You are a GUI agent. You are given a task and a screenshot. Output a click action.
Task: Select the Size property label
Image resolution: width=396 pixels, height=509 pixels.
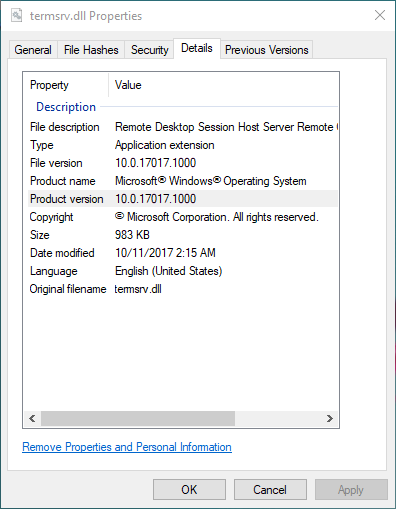(40, 235)
